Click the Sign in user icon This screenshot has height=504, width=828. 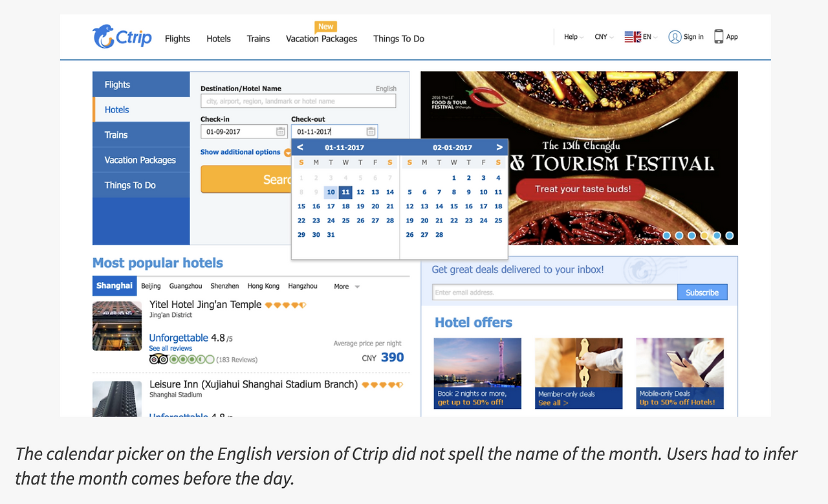coord(675,37)
